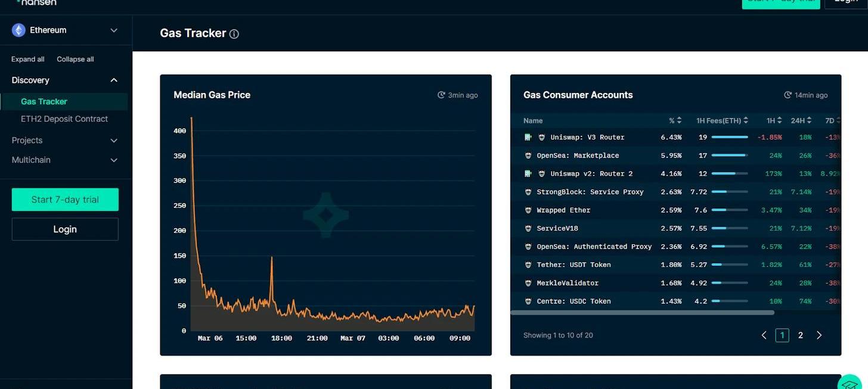The height and width of the screenshot is (389, 868).
Task: Click the shield icon next to ServiceV18
Action: point(528,228)
